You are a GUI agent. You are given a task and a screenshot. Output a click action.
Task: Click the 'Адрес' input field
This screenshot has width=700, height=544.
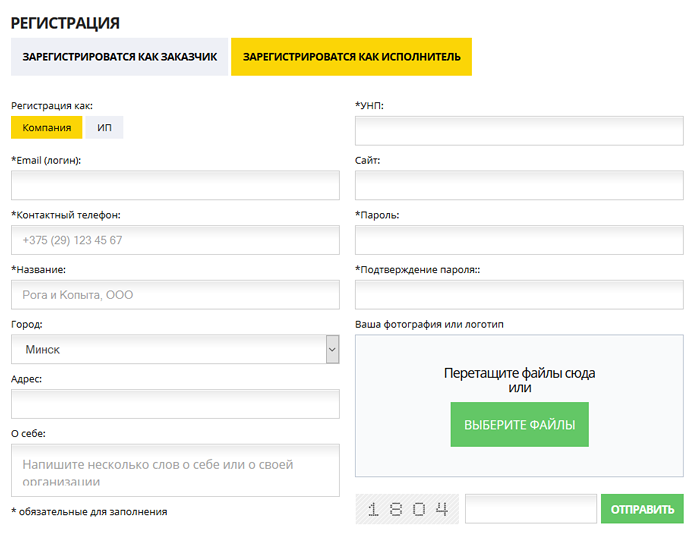(x=175, y=404)
